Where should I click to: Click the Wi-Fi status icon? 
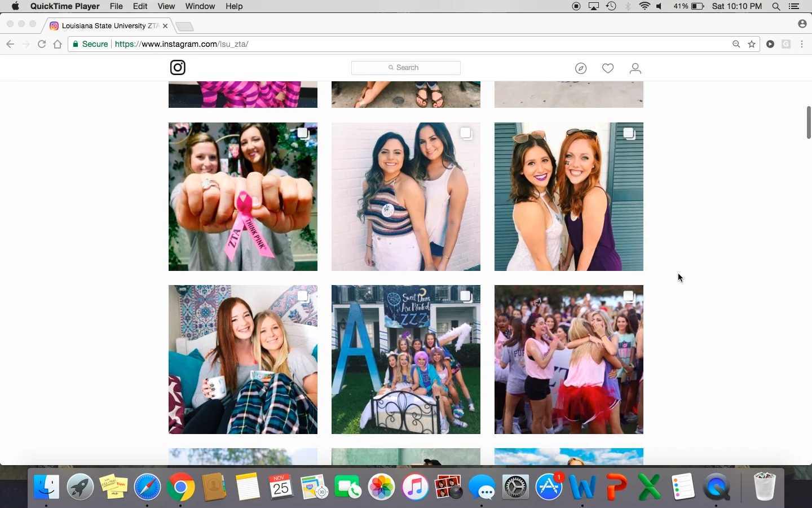click(645, 6)
